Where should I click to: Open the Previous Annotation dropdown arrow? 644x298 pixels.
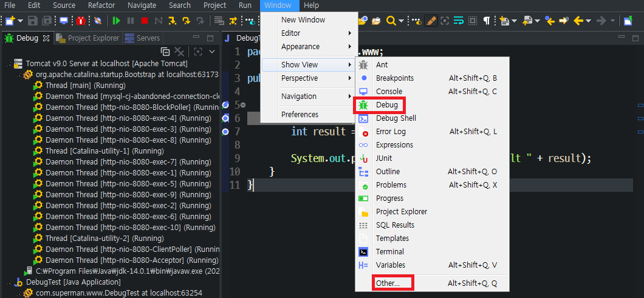pos(537,21)
